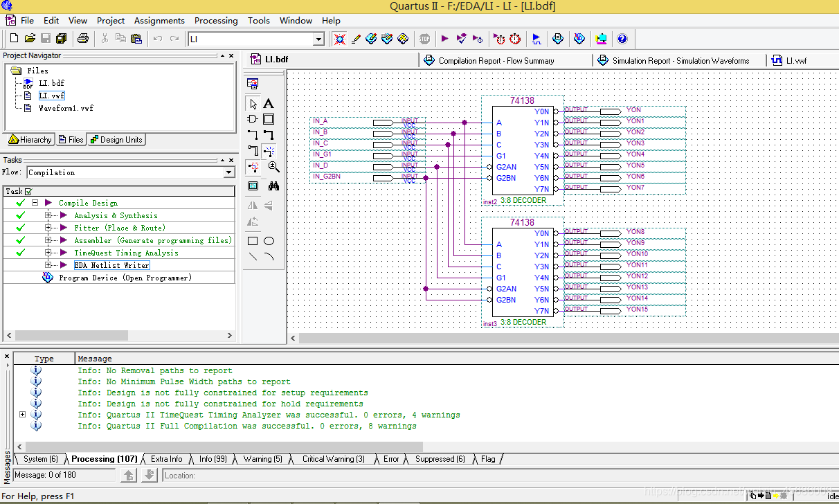Select the Zoom tool magnifier
Image resolution: width=839 pixels, height=504 pixels.
(x=273, y=167)
